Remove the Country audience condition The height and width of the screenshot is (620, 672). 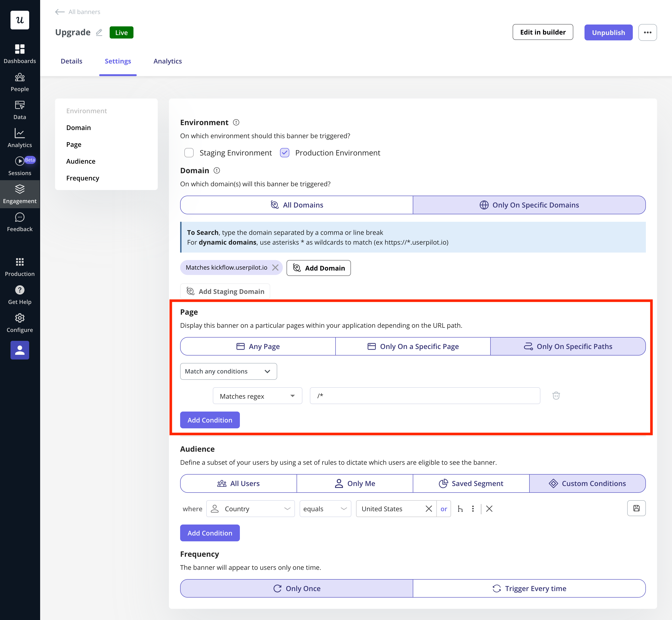coord(489,509)
